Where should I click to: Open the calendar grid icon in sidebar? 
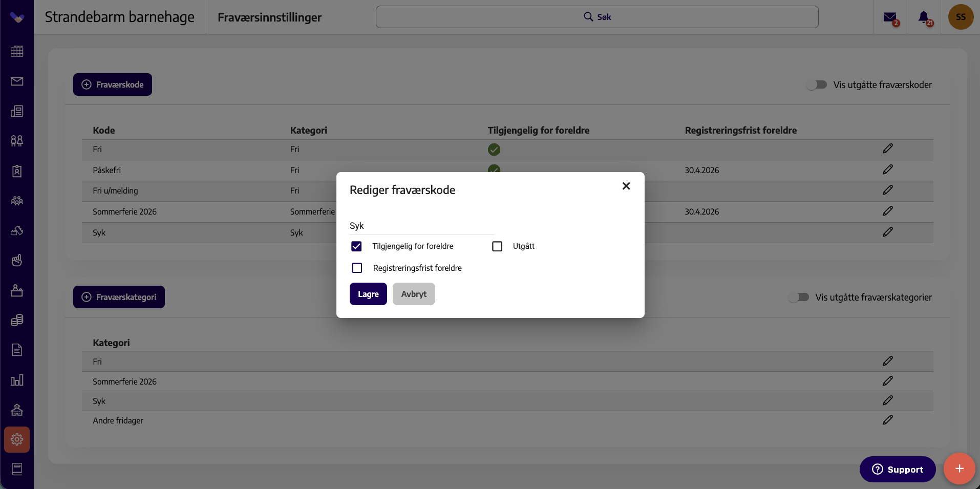pyautogui.click(x=17, y=51)
